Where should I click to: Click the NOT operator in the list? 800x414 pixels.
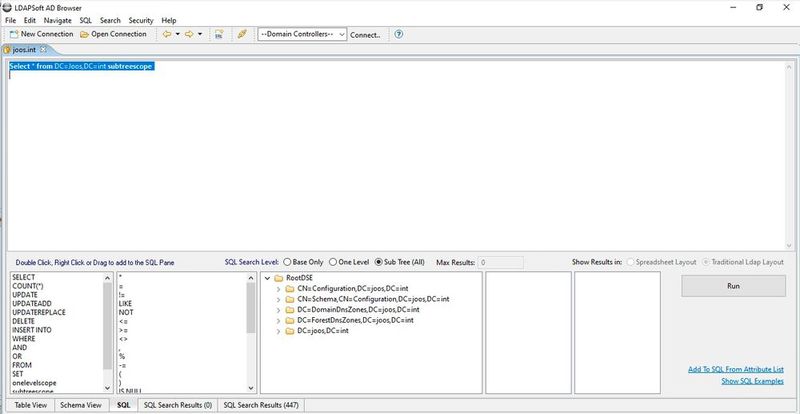(126, 312)
